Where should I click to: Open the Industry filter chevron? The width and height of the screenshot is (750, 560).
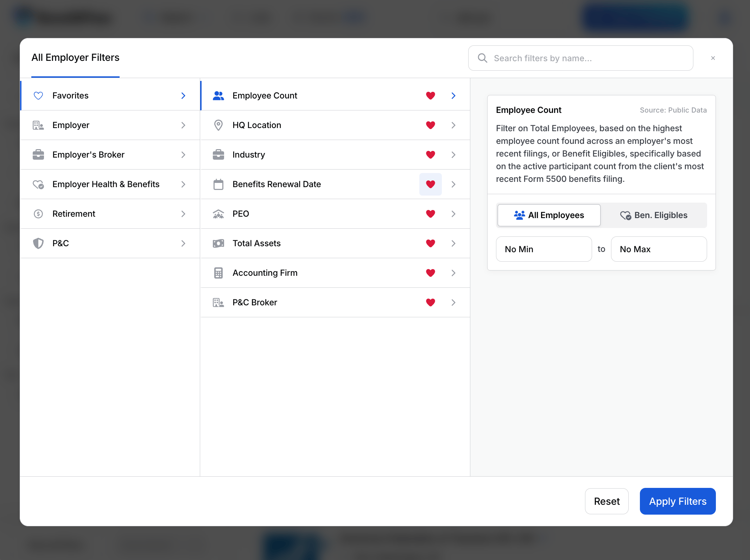(453, 155)
